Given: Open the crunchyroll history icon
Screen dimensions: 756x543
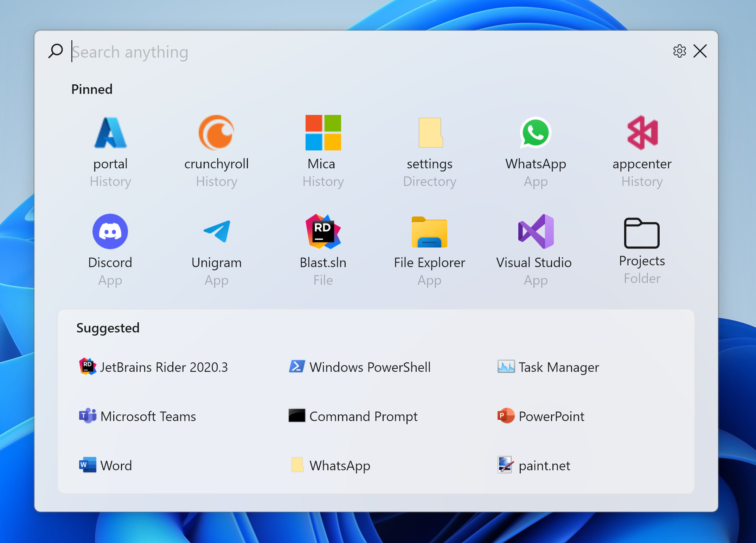Looking at the screenshot, I should tap(217, 132).
